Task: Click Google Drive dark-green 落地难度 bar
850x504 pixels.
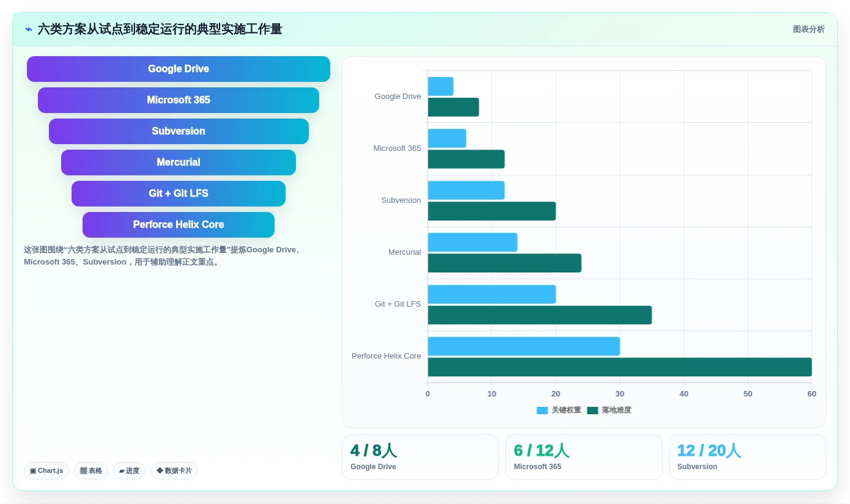Action: point(453,107)
